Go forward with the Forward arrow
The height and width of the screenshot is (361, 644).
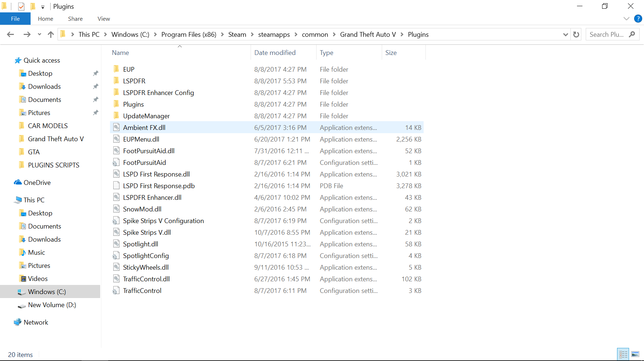27,35
